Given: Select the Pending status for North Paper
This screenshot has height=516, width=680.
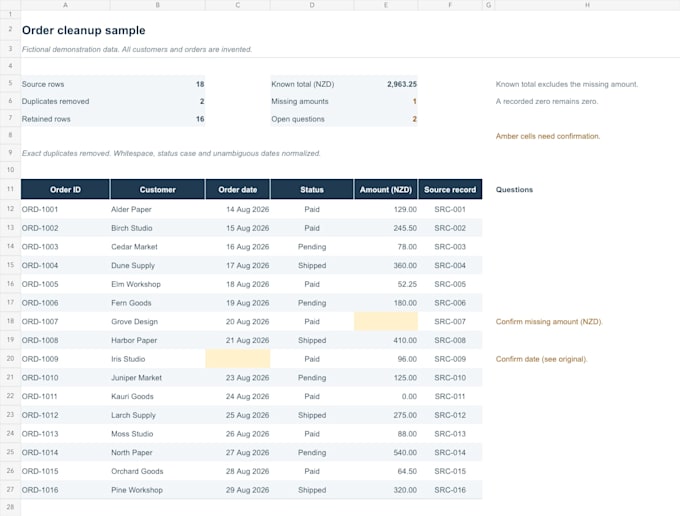Looking at the screenshot, I should click(x=312, y=452).
